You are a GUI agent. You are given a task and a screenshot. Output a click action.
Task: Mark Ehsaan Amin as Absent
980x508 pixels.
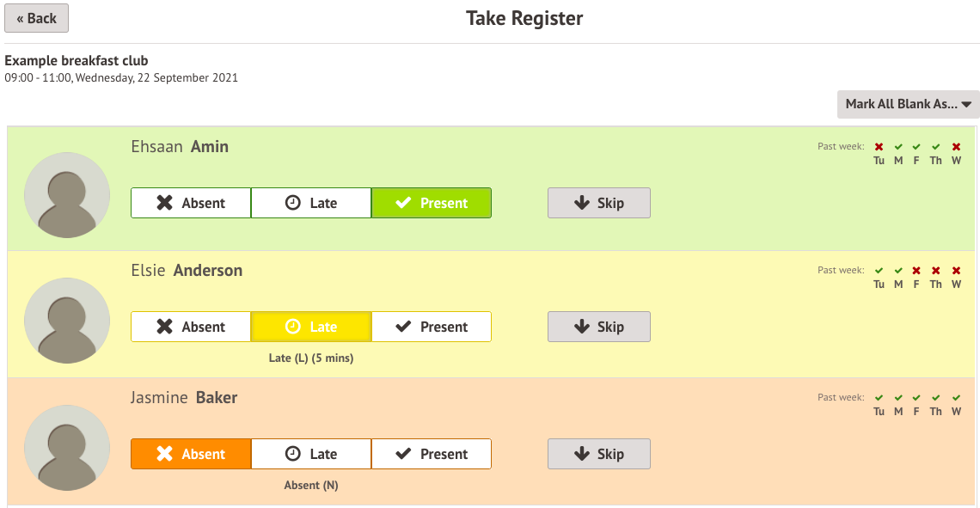(x=191, y=203)
